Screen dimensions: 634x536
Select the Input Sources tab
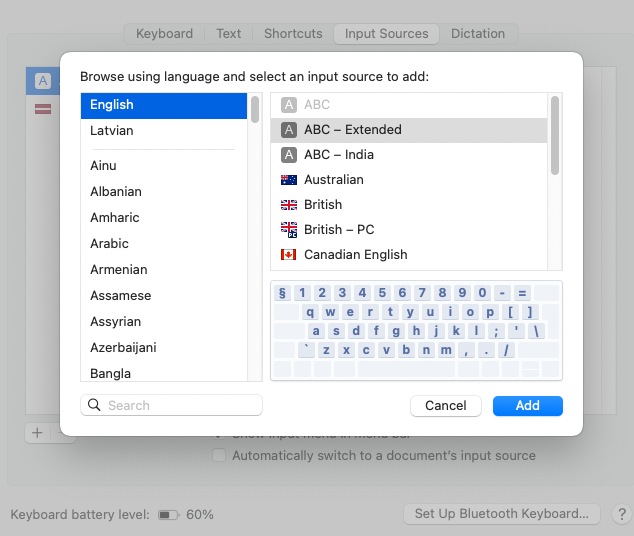pyautogui.click(x=387, y=34)
